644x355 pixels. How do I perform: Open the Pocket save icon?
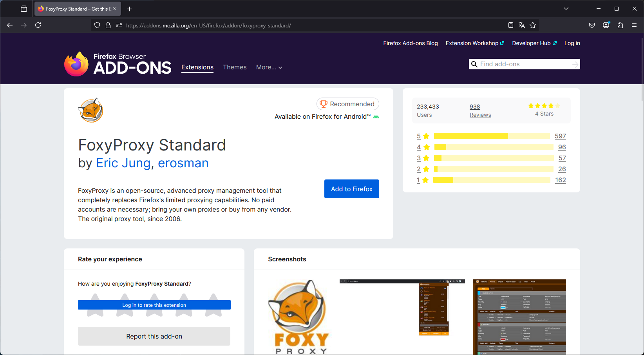(x=592, y=25)
